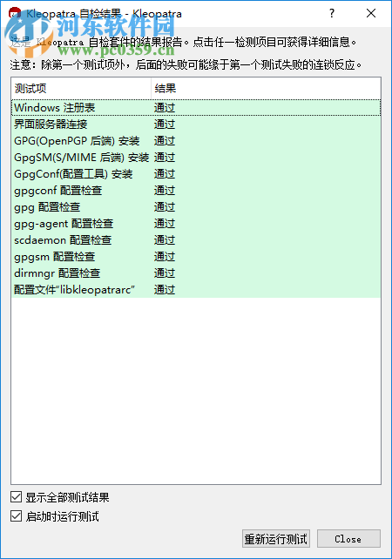Viewport: 392px width, 559px height.
Task: Select the dirmngr 配置检查 row
Action: click(196, 273)
